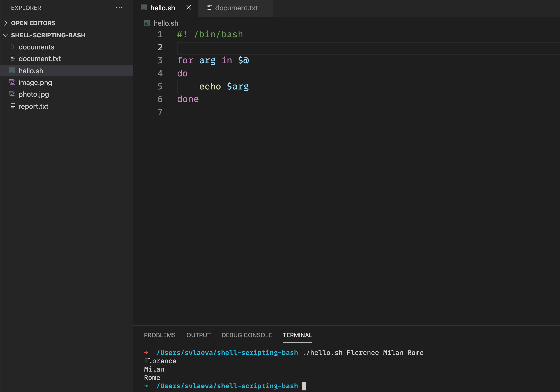Click the hello.sh file icon in sidebar

(x=12, y=71)
